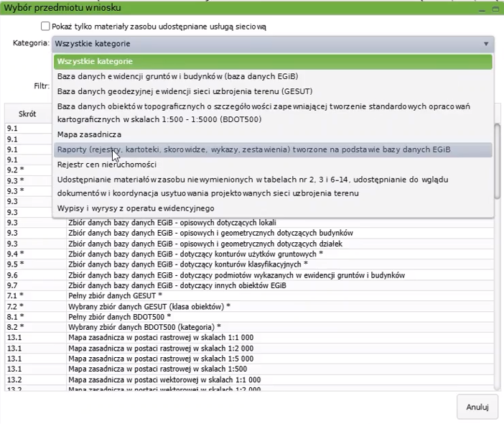504x424 pixels.
Task: Click the Anuluj button
Action: (x=477, y=407)
